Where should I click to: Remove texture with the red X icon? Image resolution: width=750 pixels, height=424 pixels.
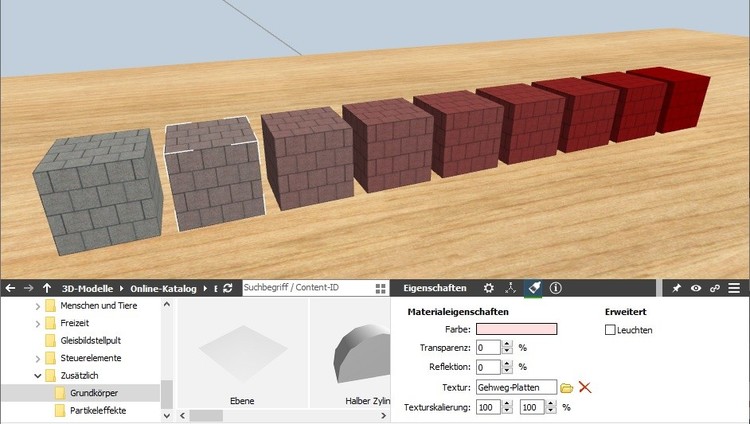tap(586, 387)
